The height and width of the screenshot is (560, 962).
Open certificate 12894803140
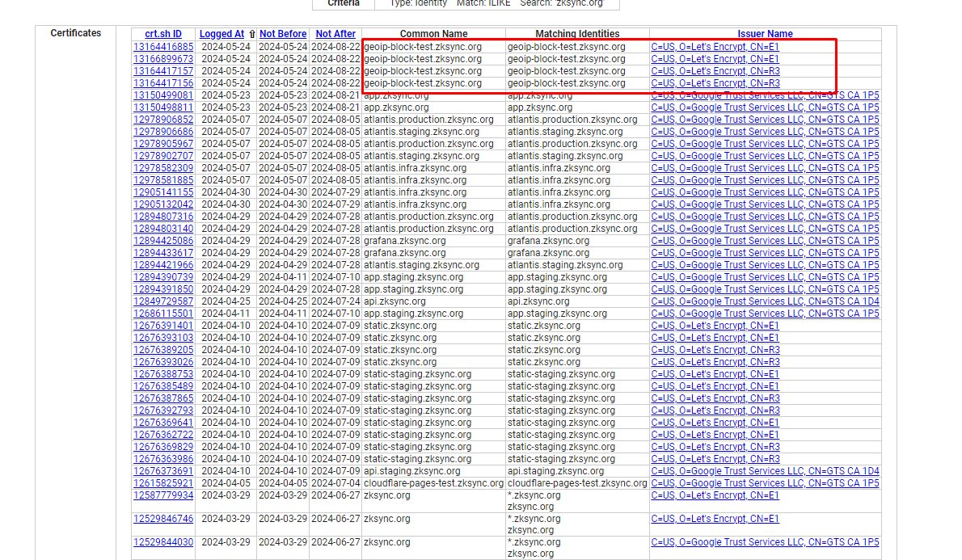(x=163, y=229)
